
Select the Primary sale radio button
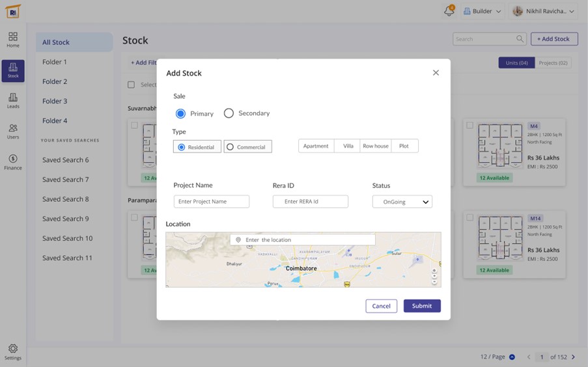[181, 113]
